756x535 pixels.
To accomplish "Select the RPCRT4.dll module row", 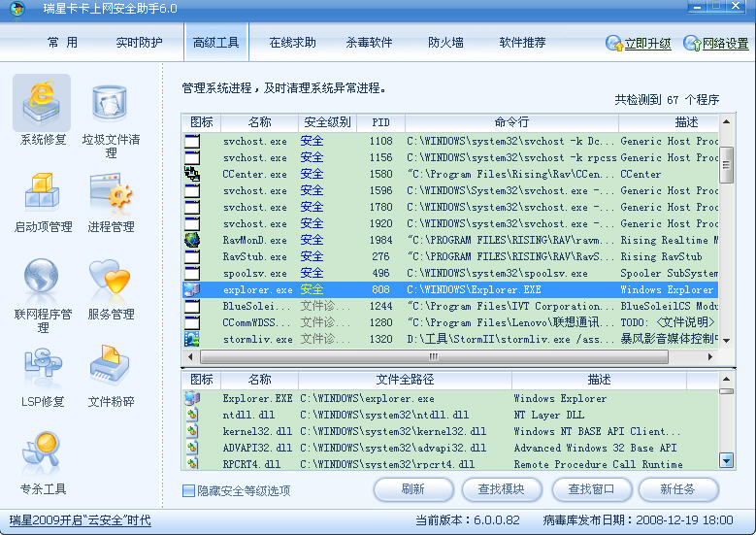I will [x=450, y=463].
